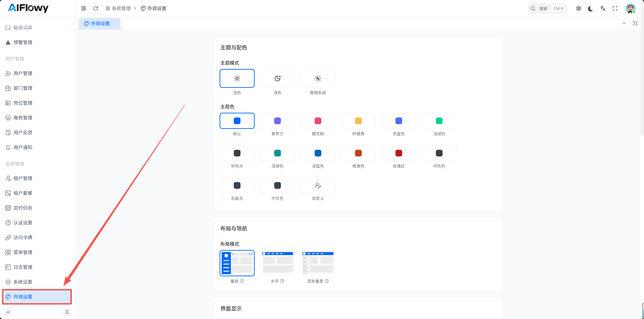This screenshot has width=644, height=319.
Task: Choose the 水平 horizontal layout mode
Action: point(277,263)
